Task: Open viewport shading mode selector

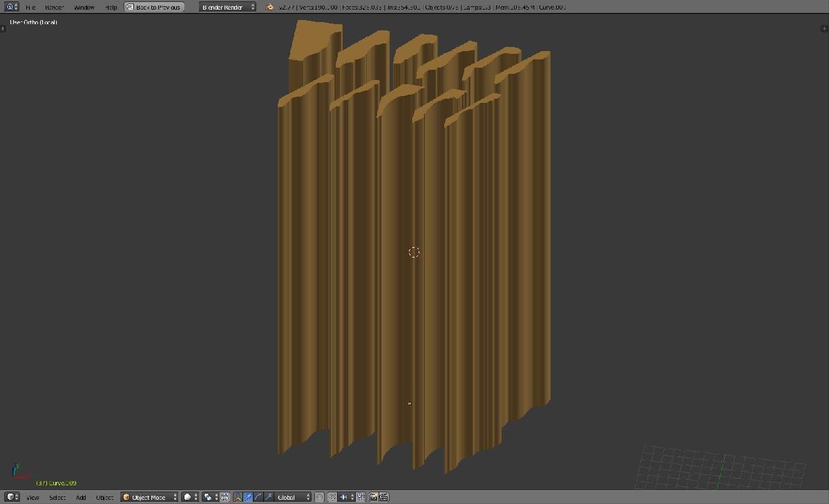Action: pyautogui.click(x=189, y=497)
